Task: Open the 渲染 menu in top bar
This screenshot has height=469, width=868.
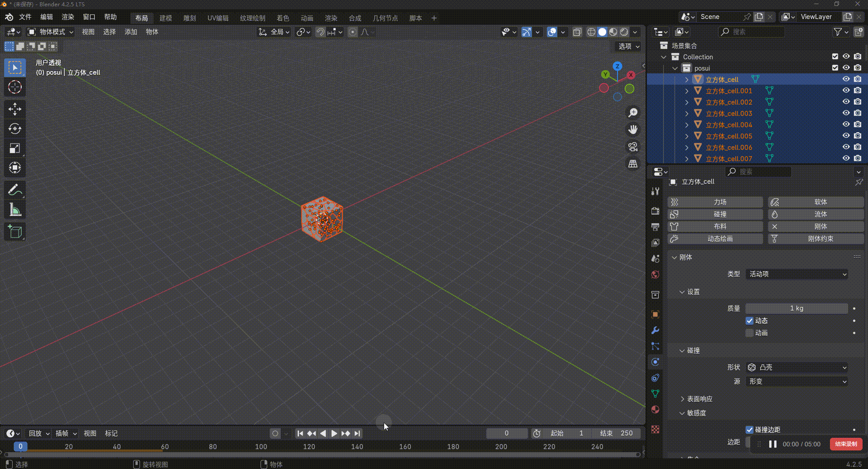Action: [x=68, y=17]
